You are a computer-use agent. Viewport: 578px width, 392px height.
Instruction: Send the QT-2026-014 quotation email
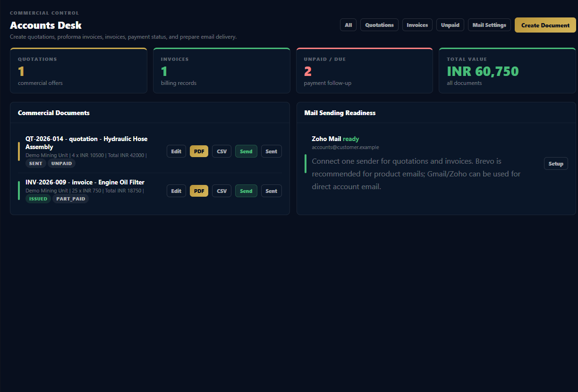(246, 151)
